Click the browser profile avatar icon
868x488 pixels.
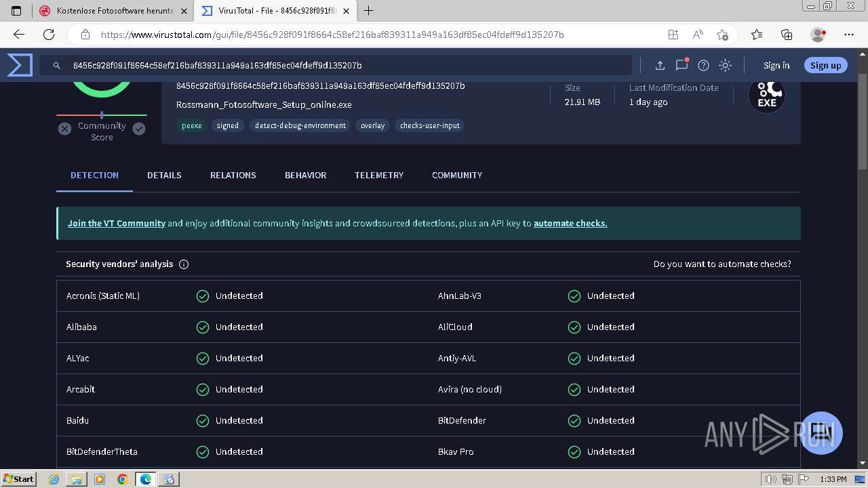[x=818, y=35]
